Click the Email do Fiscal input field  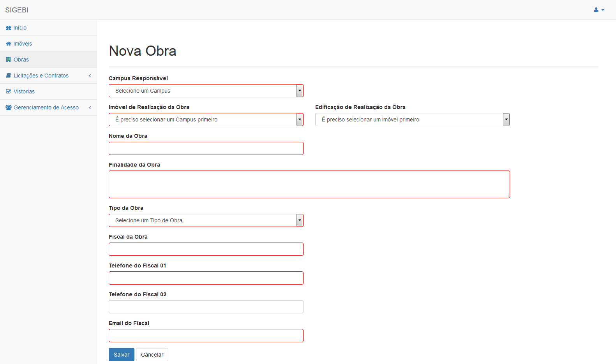(x=206, y=336)
